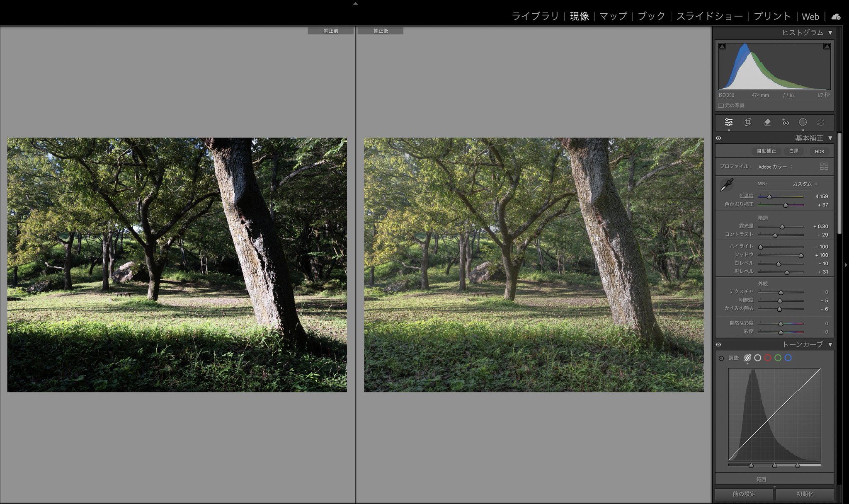Open the プリント module

point(772,16)
